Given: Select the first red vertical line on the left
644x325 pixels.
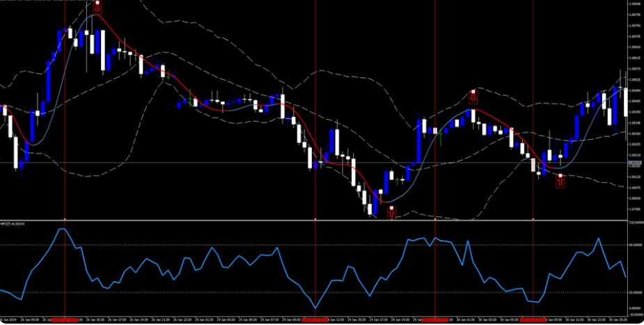Looking at the screenshot, I should pos(65,139).
